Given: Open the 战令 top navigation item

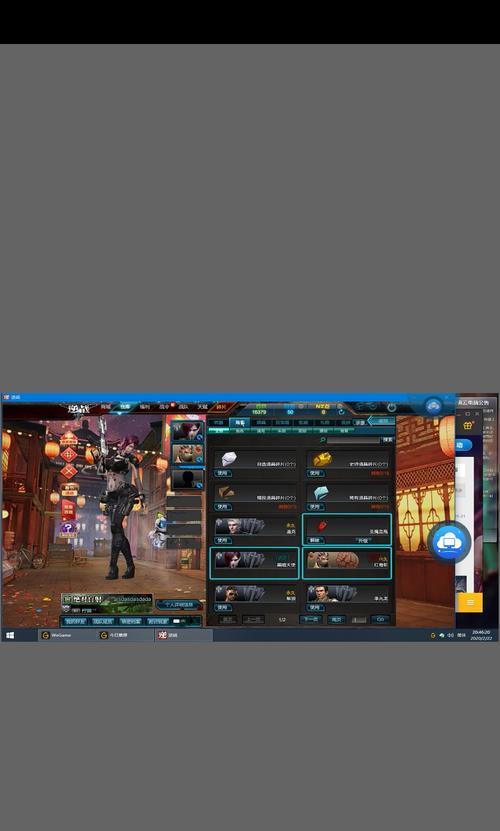Looking at the screenshot, I should click(x=164, y=406).
